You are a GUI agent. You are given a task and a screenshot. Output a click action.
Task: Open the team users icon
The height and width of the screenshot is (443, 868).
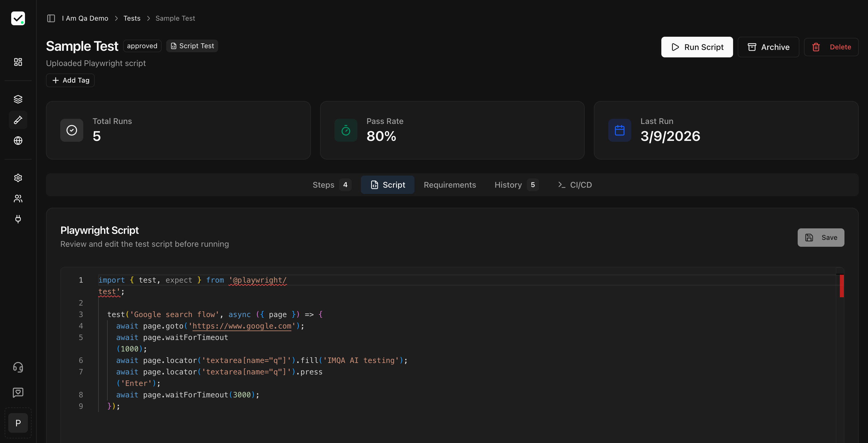(18, 199)
